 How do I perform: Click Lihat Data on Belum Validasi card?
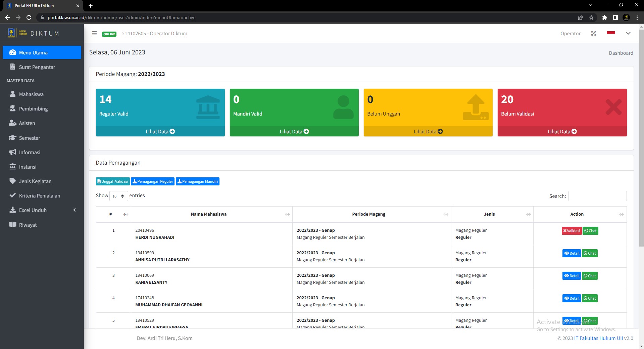click(562, 131)
